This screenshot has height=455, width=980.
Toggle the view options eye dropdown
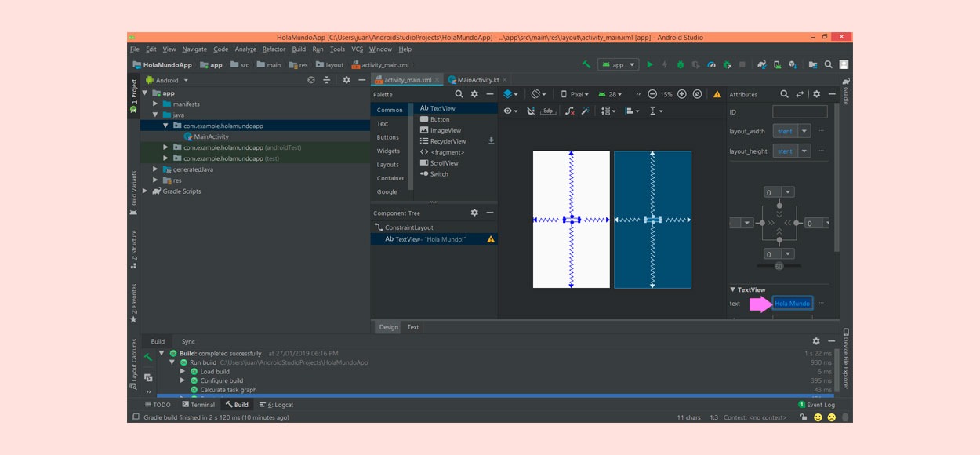point(511,111)
